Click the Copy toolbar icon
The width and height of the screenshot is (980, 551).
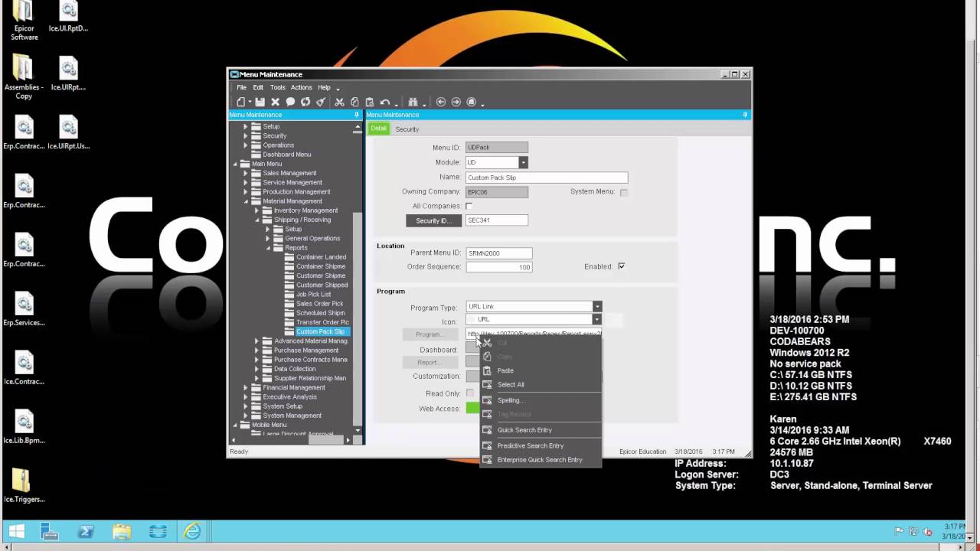[x=354, y=102]
